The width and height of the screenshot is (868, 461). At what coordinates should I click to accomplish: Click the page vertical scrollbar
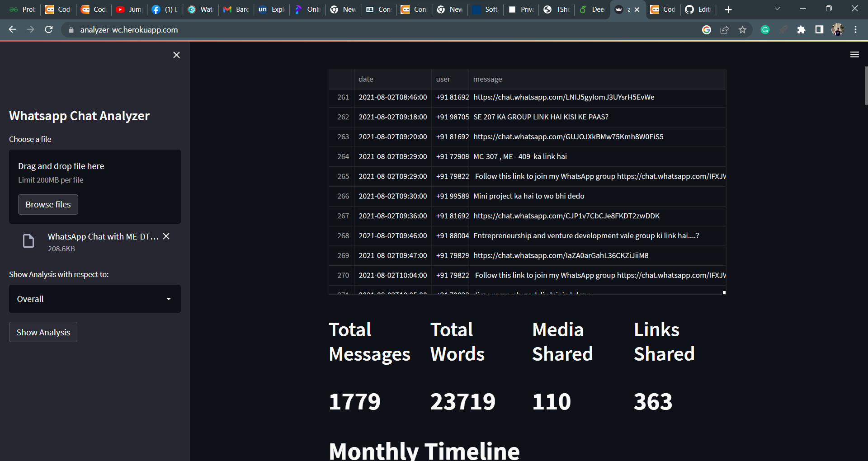866,86
